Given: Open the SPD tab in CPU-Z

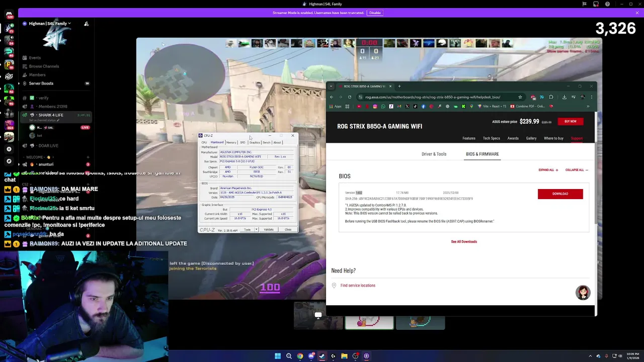Looking at the screenshot, I should [x=243, y=142].
